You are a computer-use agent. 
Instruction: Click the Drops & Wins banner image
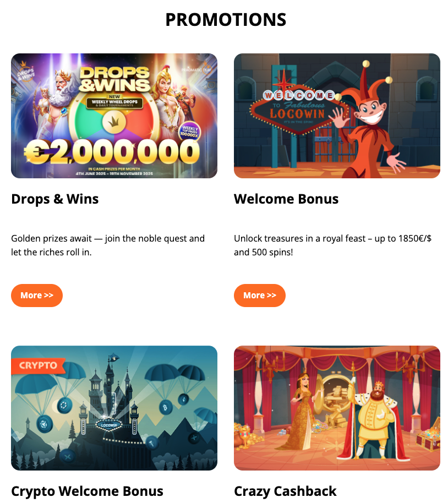(x=114, y=116)
